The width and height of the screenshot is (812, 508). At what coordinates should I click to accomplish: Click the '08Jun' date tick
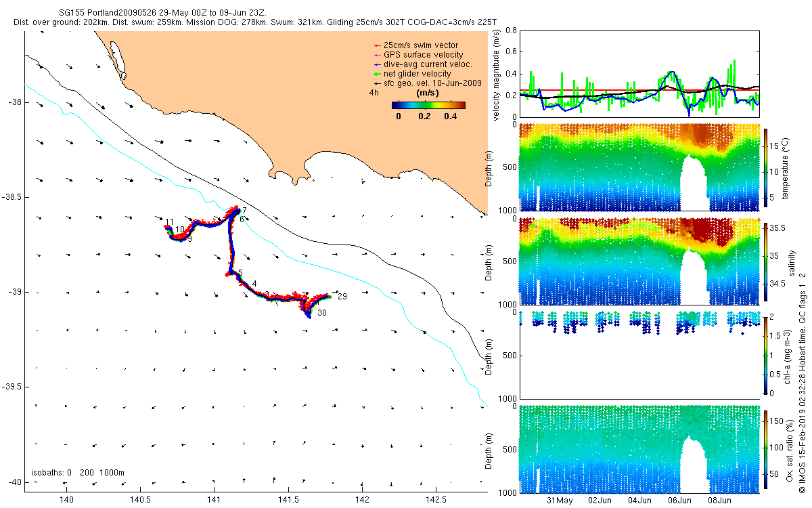pyautogui.click(x=719, y=501)
